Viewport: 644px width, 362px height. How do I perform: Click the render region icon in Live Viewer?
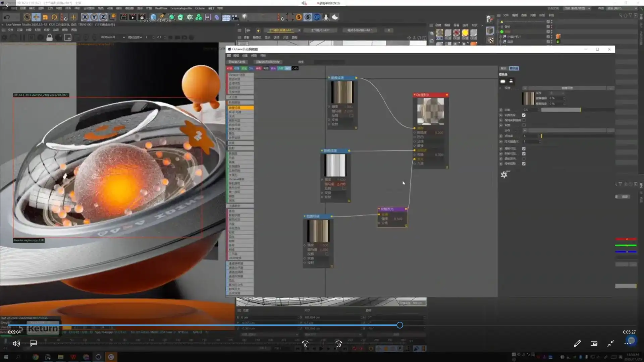pos(68,38)
